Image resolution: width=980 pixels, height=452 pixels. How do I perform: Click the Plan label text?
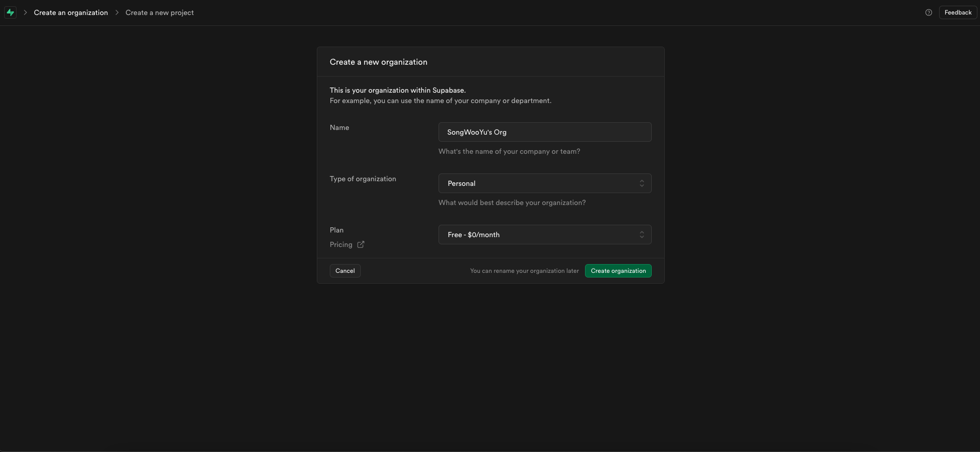337,230
